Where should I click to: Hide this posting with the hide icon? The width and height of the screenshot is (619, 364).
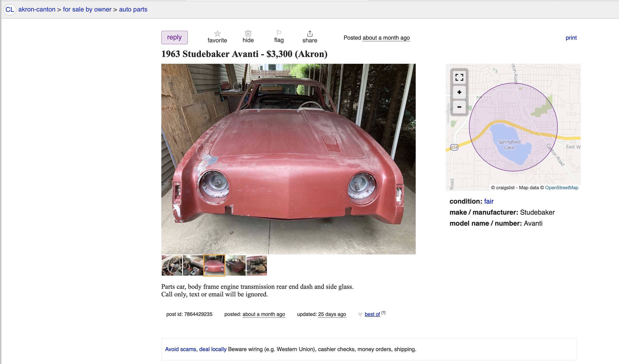coord(248,37)
